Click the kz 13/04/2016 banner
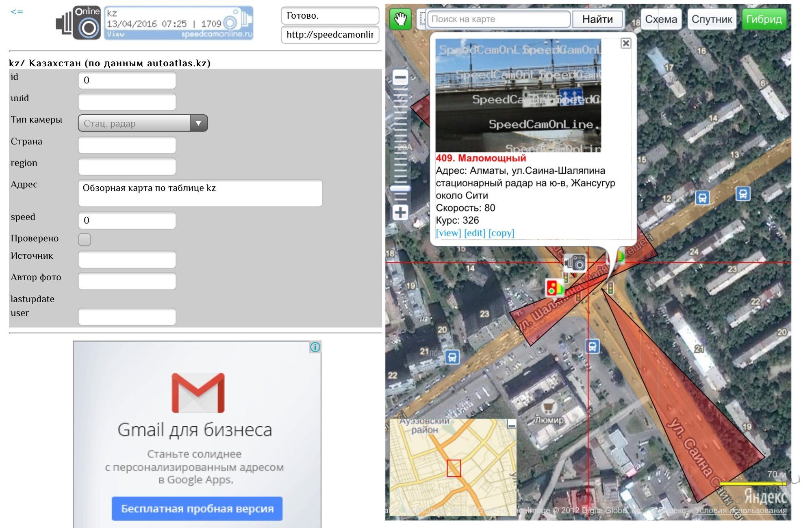The width and height of the screenshot is (812, 528). click(x=179, y=23)
